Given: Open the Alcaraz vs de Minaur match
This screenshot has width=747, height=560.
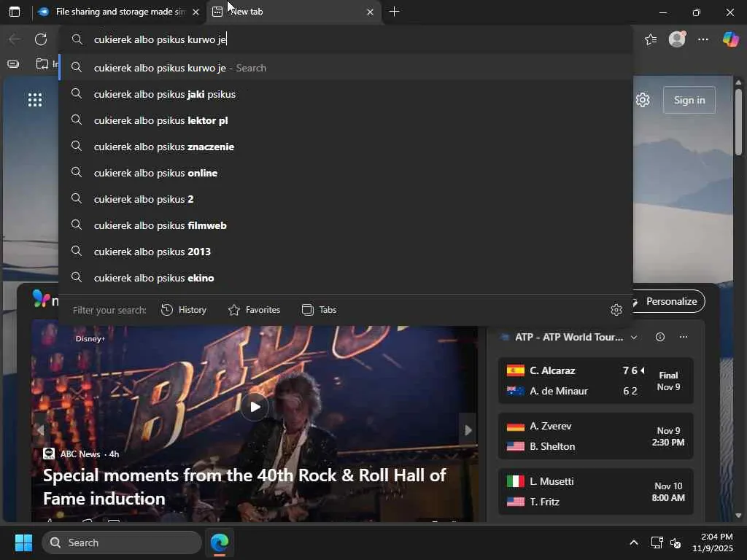Looking at the screenshot, I should pyautogui.click(x=595, y=381).
